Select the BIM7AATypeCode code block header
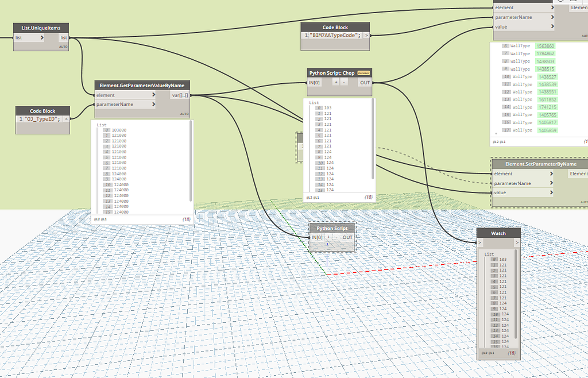Viewport: 588px width, 378px height. point(335,26)
